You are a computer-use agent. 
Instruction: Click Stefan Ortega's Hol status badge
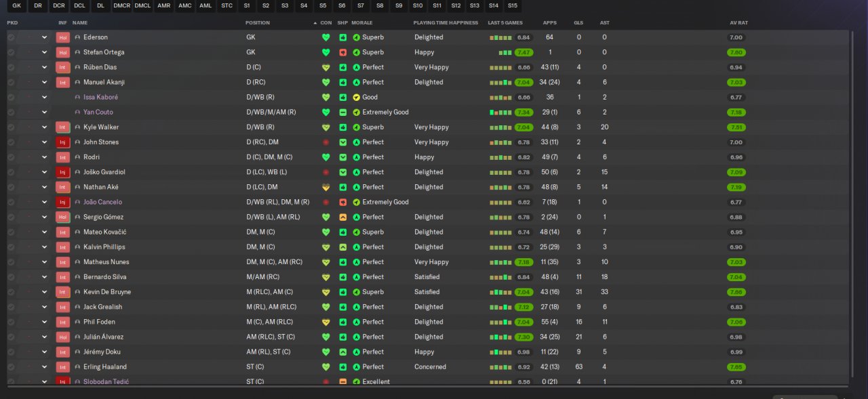coord(63,52)
